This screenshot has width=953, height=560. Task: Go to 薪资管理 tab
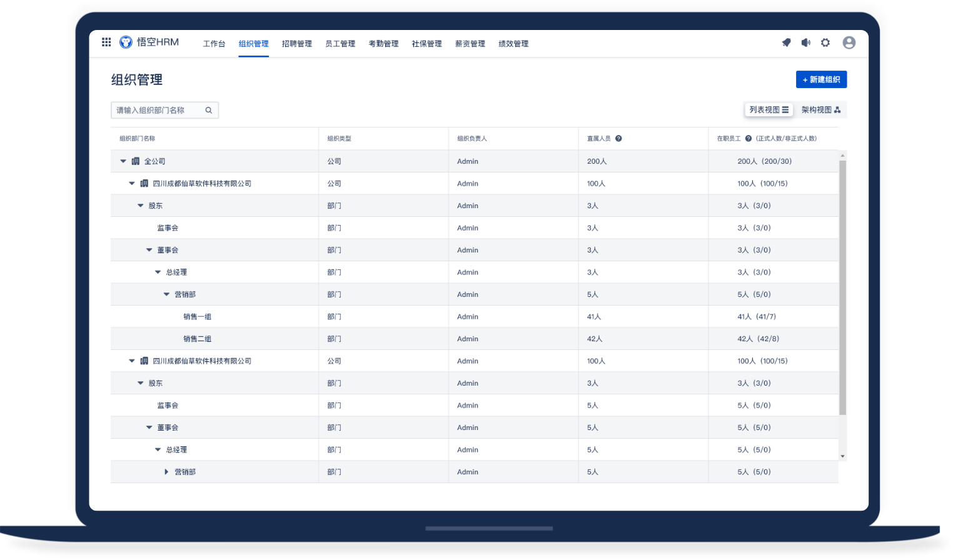[x=470, y=44]
